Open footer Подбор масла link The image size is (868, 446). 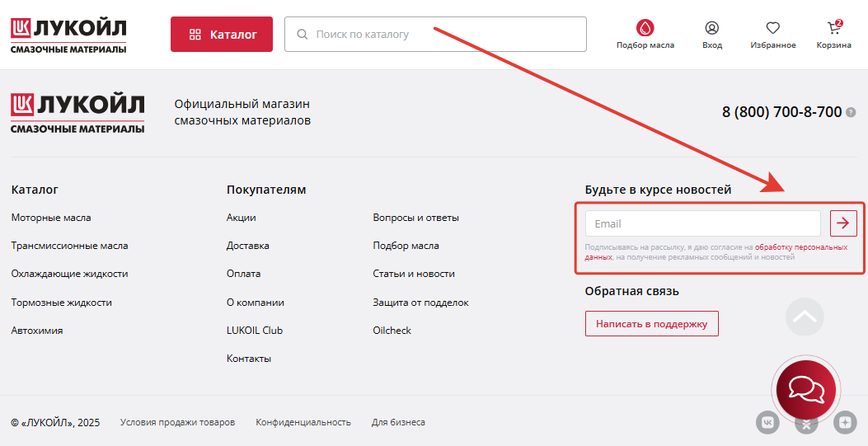pos(406,245)
